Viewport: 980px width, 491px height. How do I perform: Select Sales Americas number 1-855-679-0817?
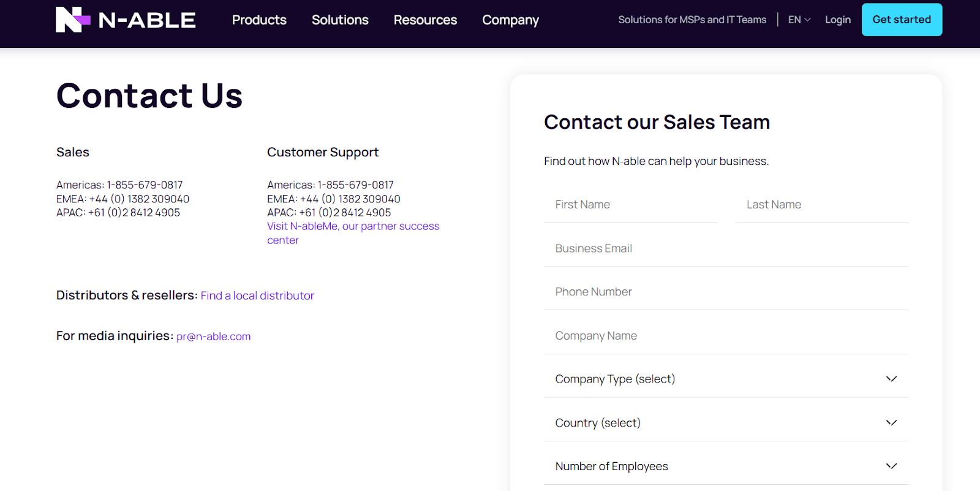(x=145, y=185)
